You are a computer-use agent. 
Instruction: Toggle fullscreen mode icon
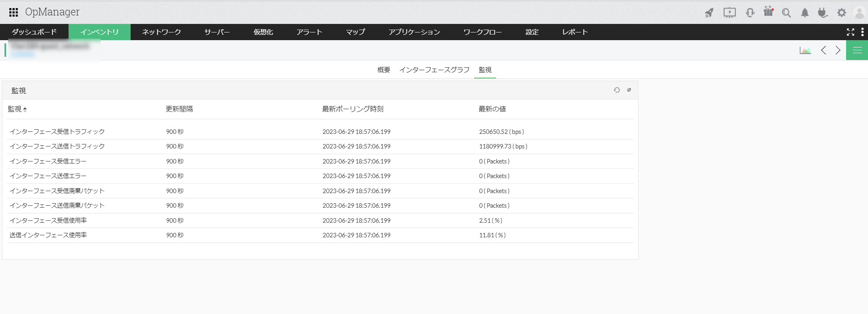[x=851, y=32]
